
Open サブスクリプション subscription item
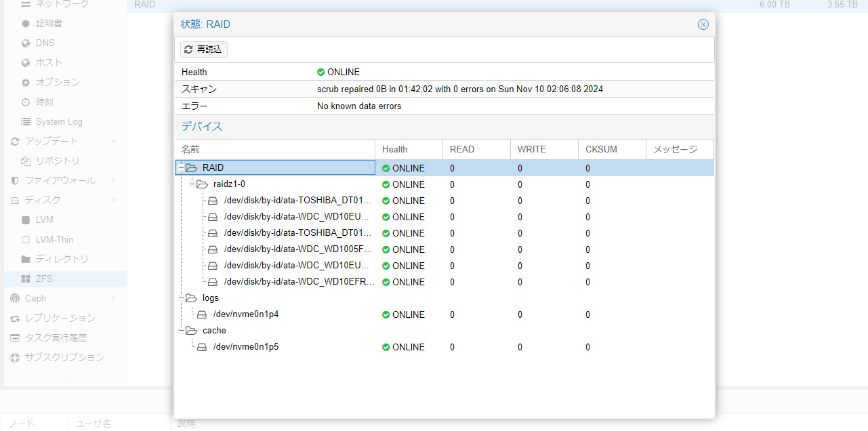pos(64,358)
